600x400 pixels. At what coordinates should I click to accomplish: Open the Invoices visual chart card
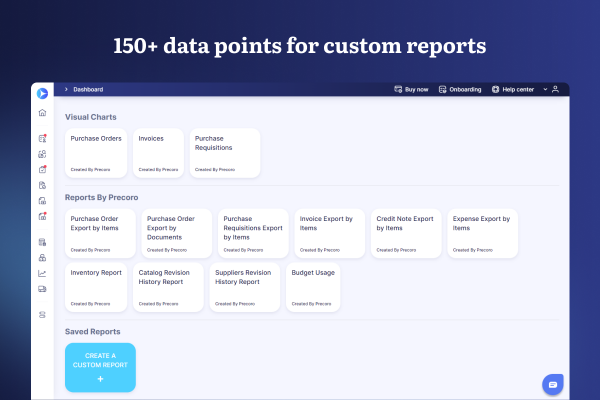(158, 153)
